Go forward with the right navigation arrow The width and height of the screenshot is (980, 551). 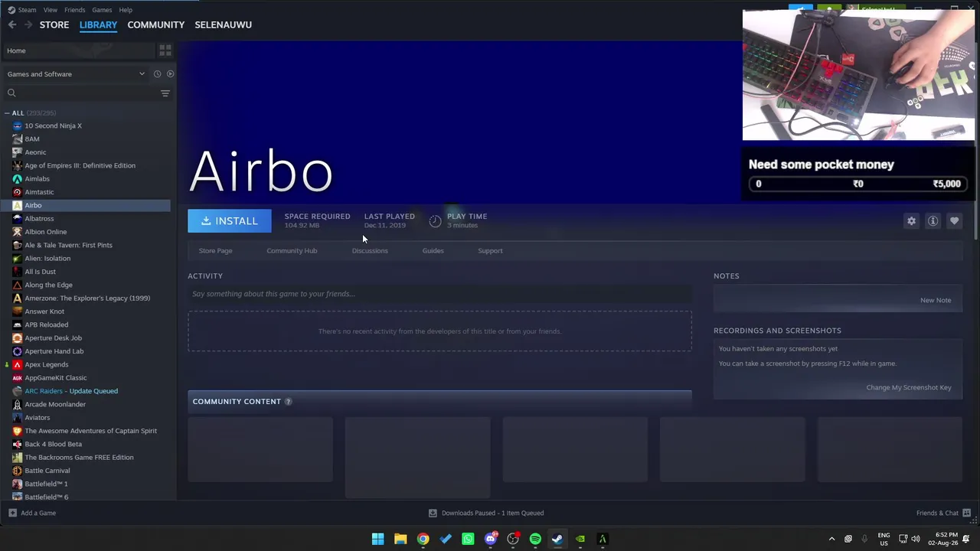pos(28,24)
